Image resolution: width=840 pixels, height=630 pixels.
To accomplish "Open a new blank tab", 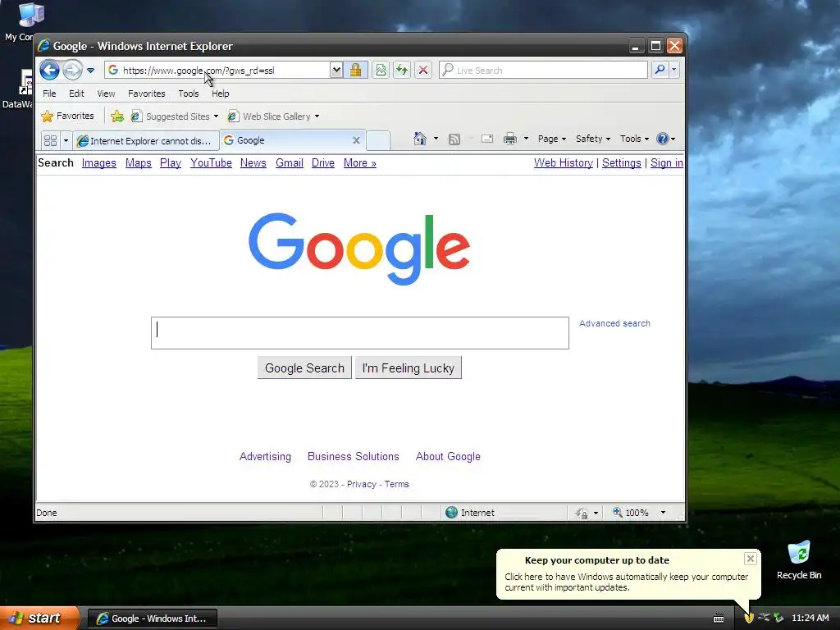I will click(x=378, y=140).
